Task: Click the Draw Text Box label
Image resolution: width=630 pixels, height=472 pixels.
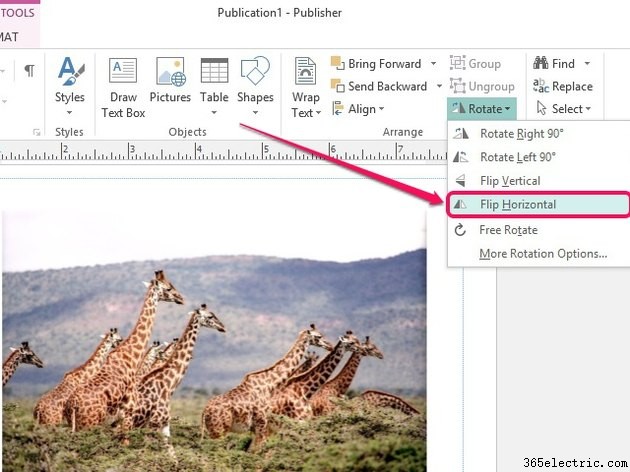Action: 123,105
